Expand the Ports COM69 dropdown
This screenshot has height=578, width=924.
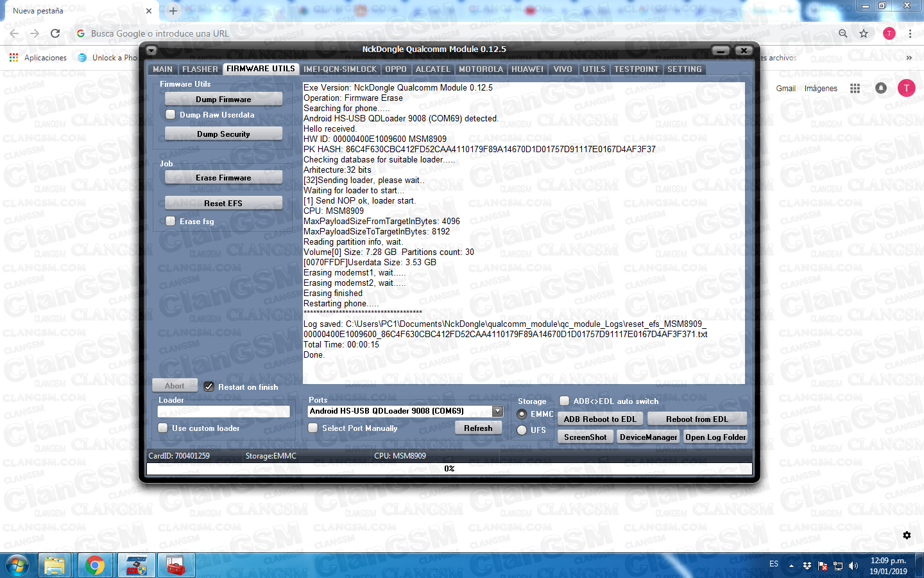pyautogui.click(x=497, y=411)
